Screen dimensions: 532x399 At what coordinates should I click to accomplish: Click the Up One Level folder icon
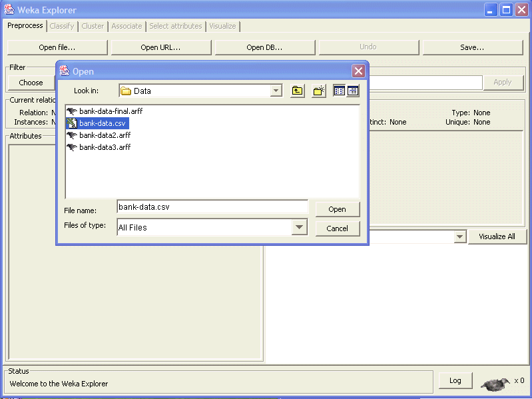coord(298,91)
